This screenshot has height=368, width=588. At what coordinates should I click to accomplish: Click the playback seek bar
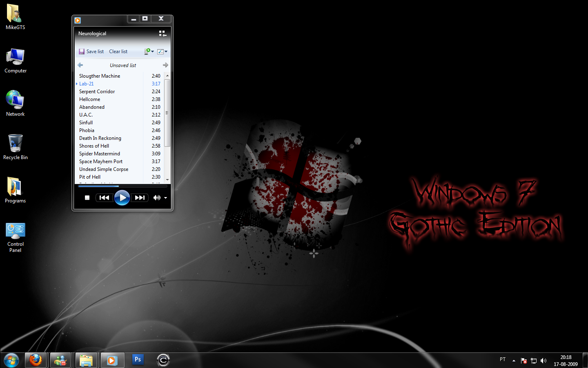[x=122, y=186]
